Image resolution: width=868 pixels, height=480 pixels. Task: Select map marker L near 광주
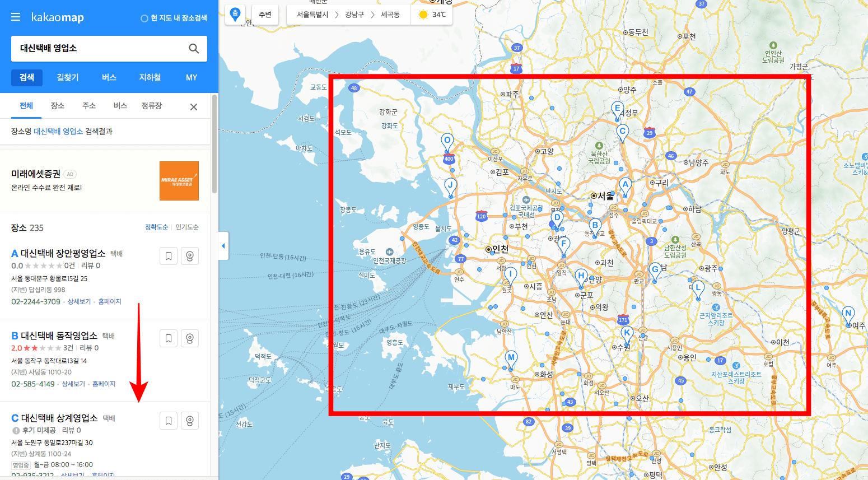tap(697, 290)
